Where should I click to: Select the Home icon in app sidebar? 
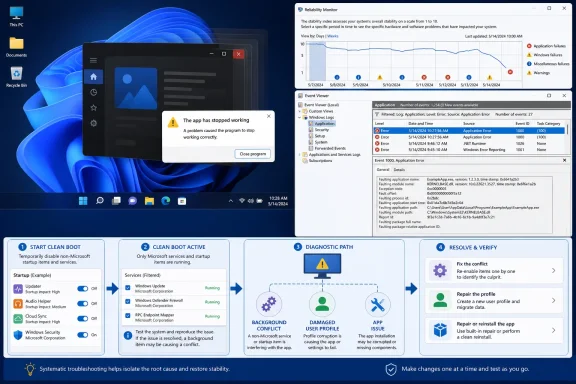pyautogui.click(x=93, y=76)
